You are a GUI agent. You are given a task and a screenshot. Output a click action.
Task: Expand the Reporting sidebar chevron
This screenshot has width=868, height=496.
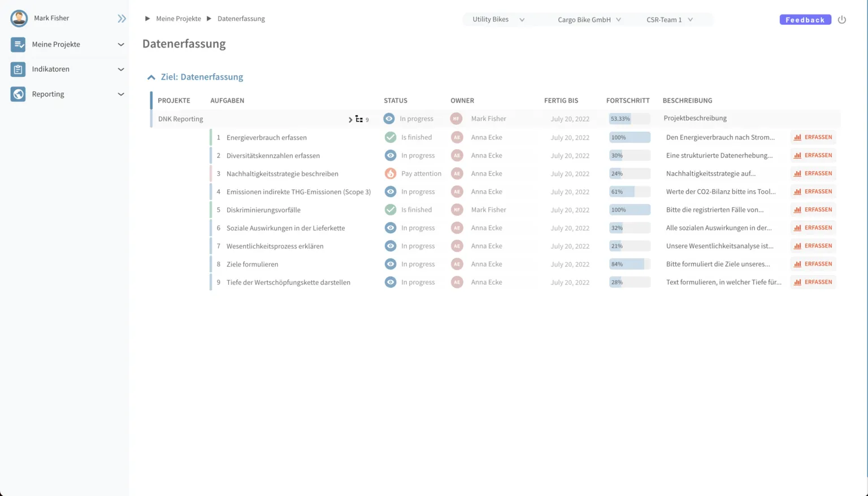coord(121,94)
